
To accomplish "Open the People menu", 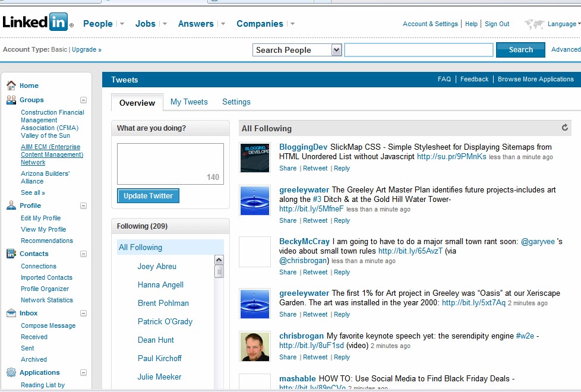I will (98, 24).
